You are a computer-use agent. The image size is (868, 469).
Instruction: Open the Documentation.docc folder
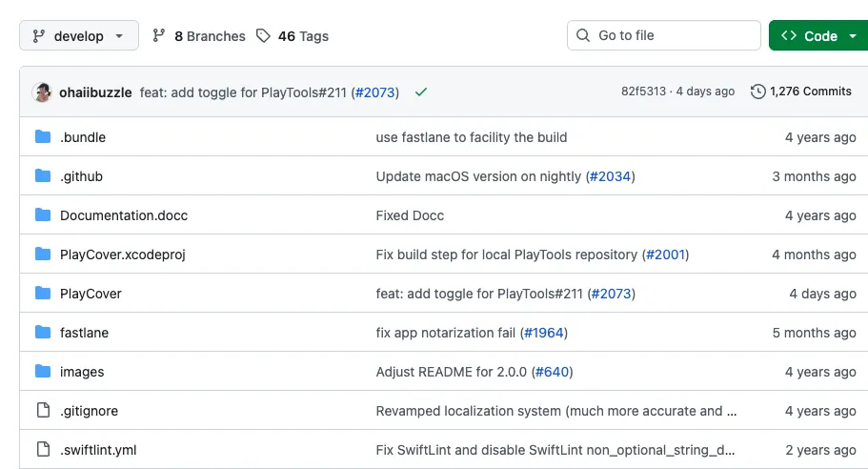124,215
